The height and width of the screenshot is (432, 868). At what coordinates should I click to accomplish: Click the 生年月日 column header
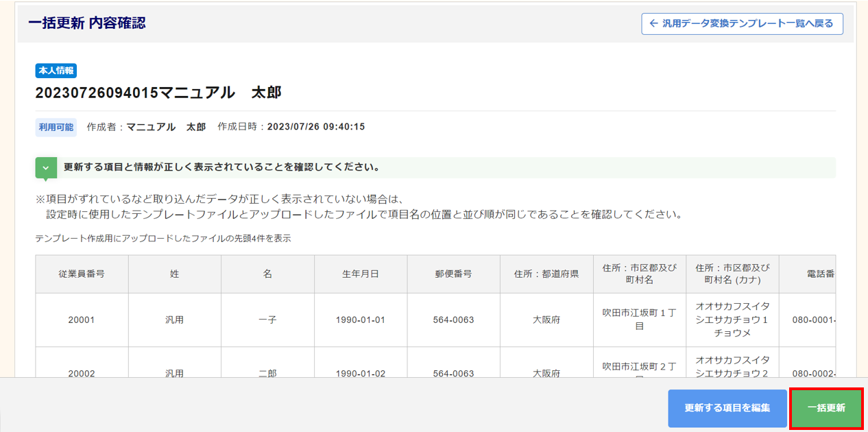pos(361,274)
